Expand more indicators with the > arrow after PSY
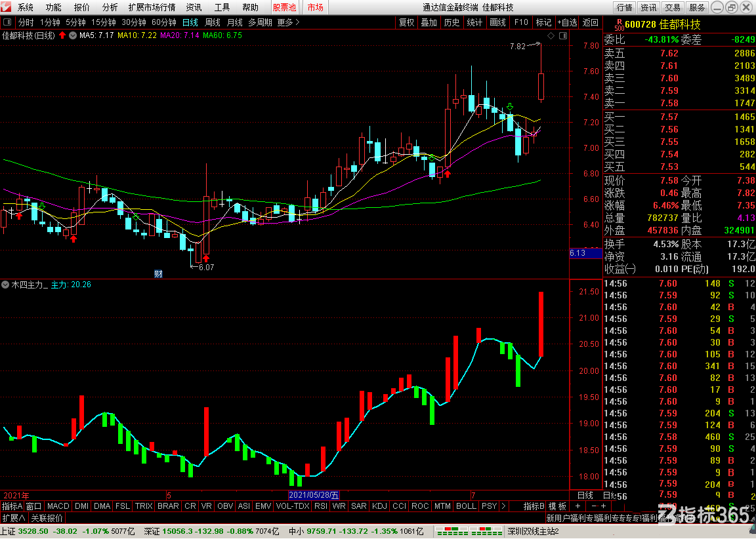The height and width of the screenshot is (539, 756). (504, 506)
